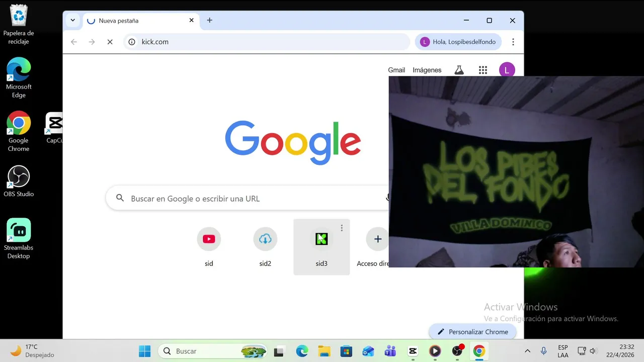Open the tab search dropdown
644x362 pixels.
point(73,21)
